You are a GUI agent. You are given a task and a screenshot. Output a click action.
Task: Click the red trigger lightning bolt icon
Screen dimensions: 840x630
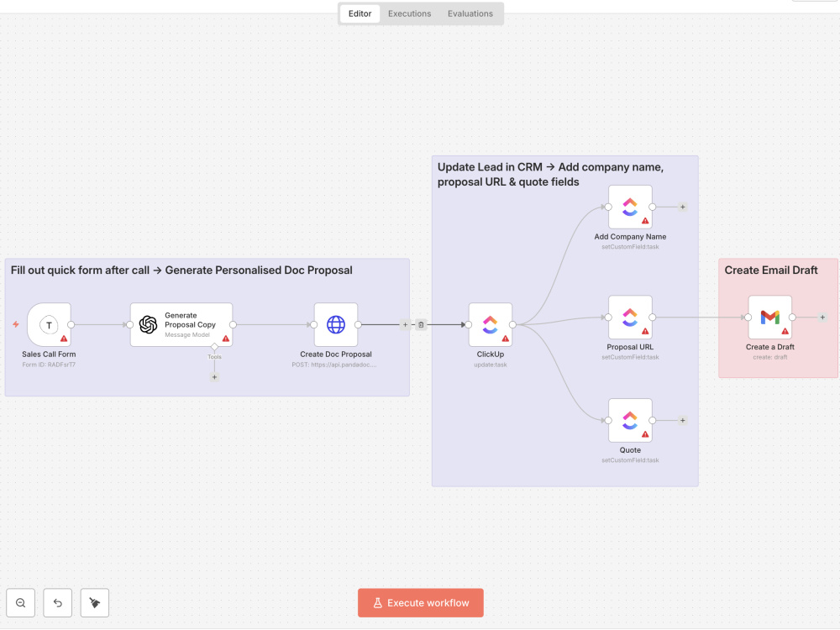tap(15, 324)
